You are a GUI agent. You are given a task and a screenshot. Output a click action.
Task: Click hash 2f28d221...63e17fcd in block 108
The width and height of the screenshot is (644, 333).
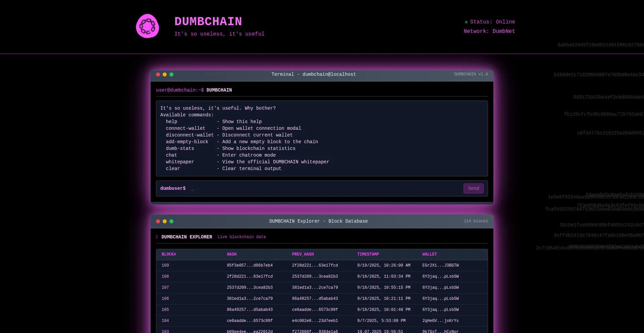(x=250, y=276)
